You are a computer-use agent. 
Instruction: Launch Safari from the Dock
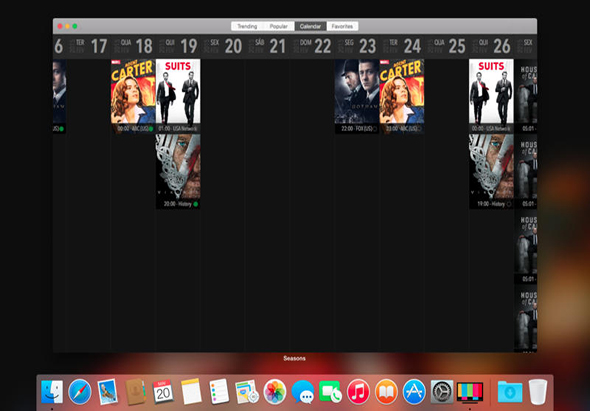[x=80, y=392]
